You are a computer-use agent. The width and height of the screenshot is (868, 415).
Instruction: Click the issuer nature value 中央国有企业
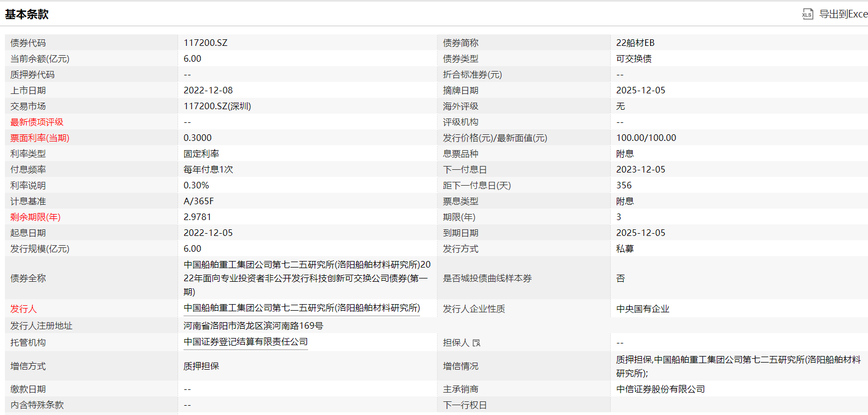tap(642, 309)
